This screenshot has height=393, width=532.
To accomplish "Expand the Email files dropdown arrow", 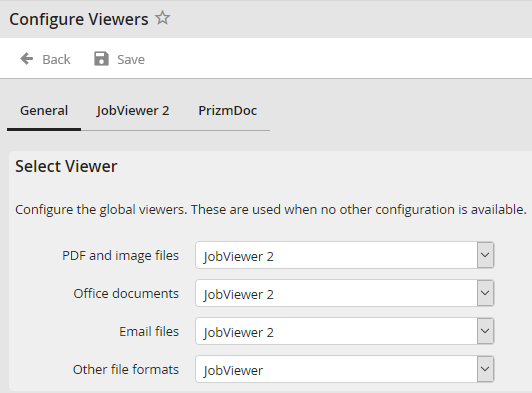I will (x=485, y=331).
